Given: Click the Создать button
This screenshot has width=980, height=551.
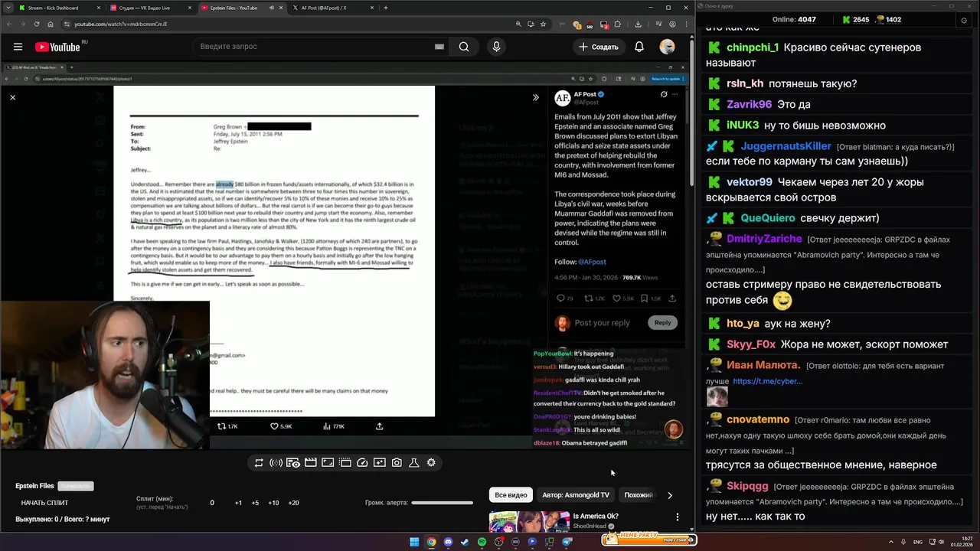Looking at the screenshot, I should 599,47.
